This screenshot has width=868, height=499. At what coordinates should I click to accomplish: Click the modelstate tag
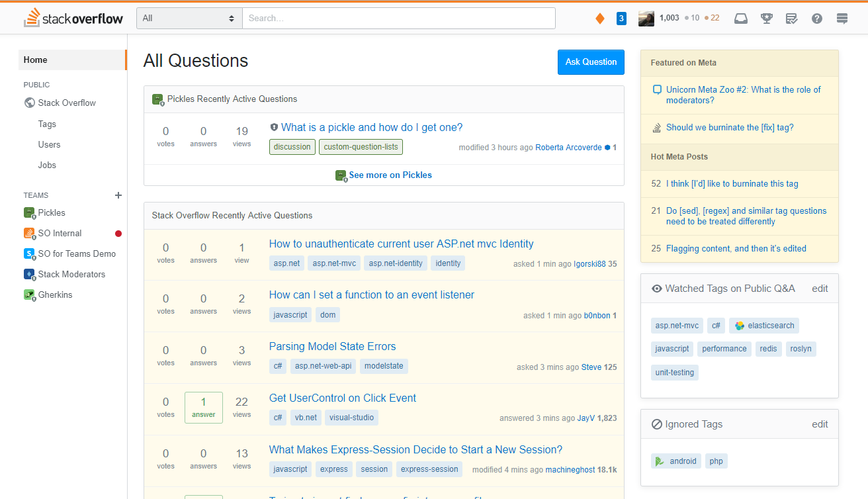[384, 366]
